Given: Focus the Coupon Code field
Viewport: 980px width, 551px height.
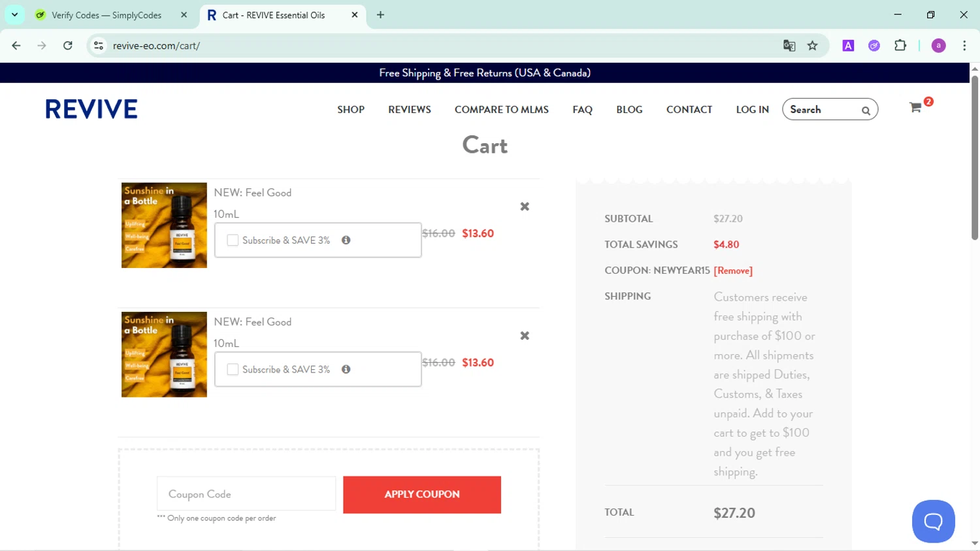Looking at the screenshot, I should (x=246, y=493).
